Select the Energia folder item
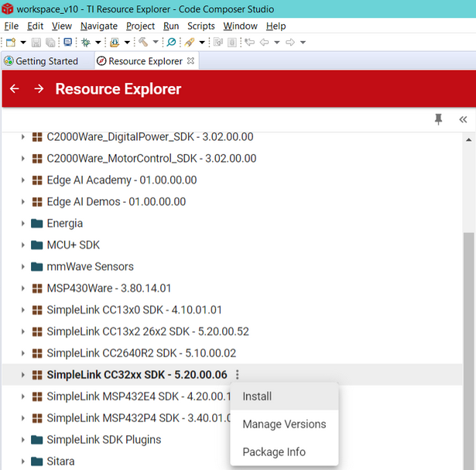 (x=65, y=224)
